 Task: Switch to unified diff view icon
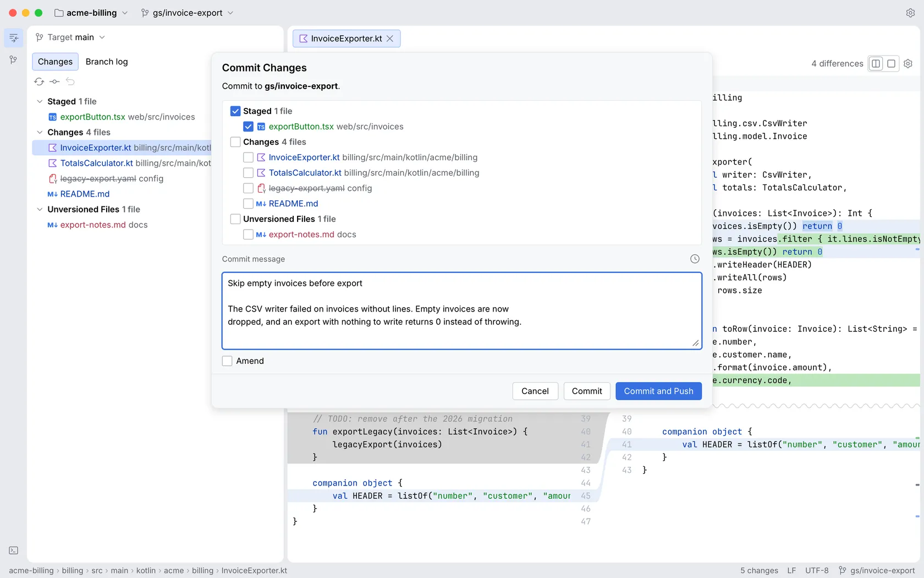click(x=892, y=63)
